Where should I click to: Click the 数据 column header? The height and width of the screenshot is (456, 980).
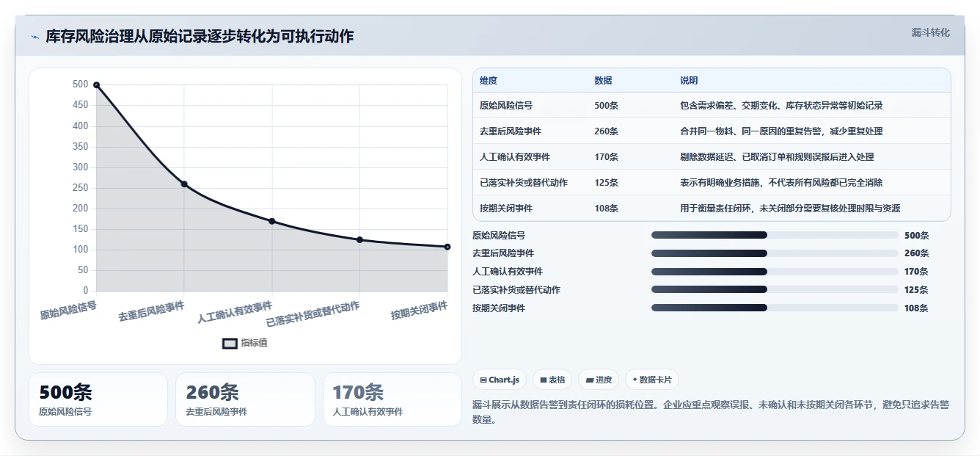(x=603, y=81)
